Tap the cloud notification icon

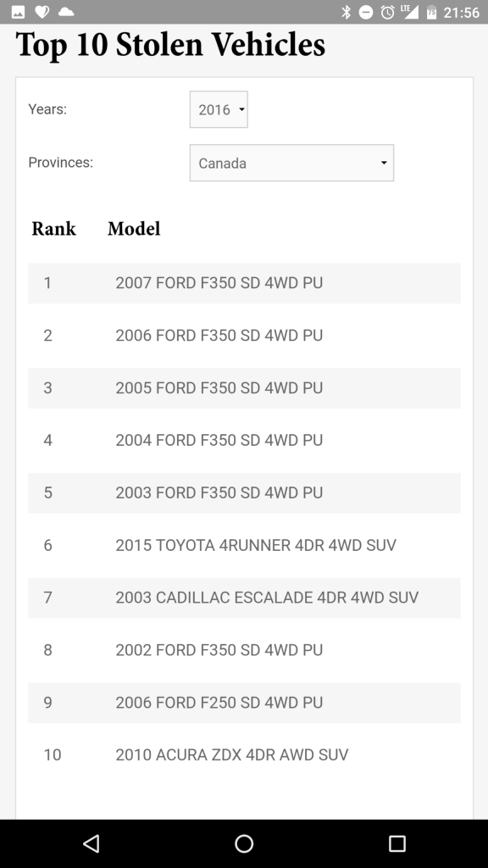(66, 12)
